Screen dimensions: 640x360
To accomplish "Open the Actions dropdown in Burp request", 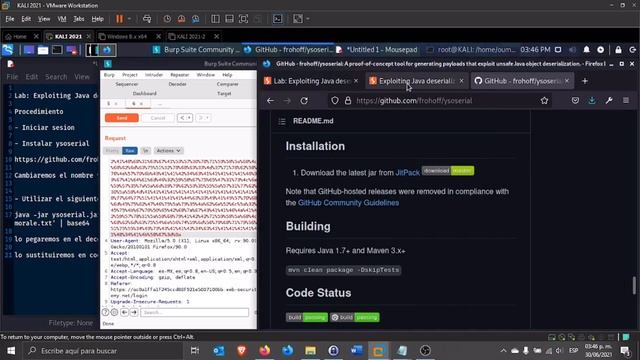I will [x=168, y=151].
